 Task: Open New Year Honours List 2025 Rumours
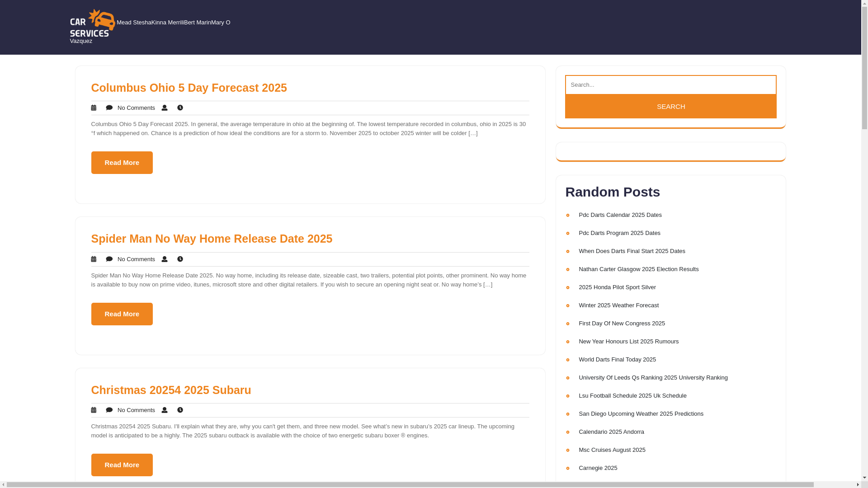(628, 342)
